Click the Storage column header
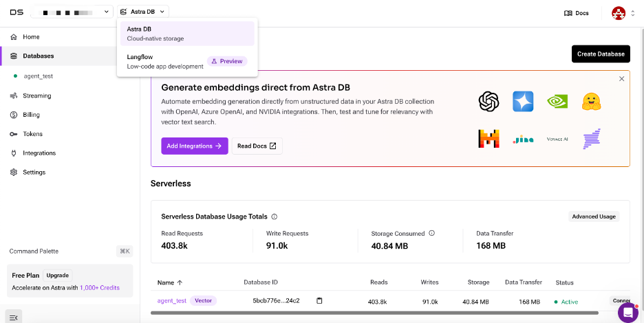This screenshot has height=323, width=644. (x=478, y=282)
